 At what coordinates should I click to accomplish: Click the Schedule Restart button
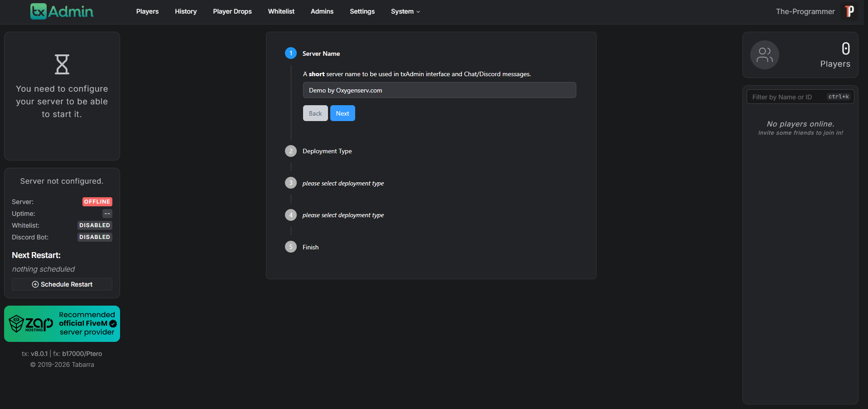coord(62,284)
